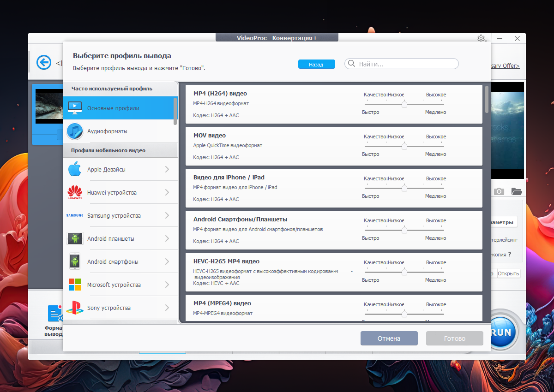Click Apple QuickTime видеоформат description
The height and width of the screenshot is (392, 554).
[228, 145]
